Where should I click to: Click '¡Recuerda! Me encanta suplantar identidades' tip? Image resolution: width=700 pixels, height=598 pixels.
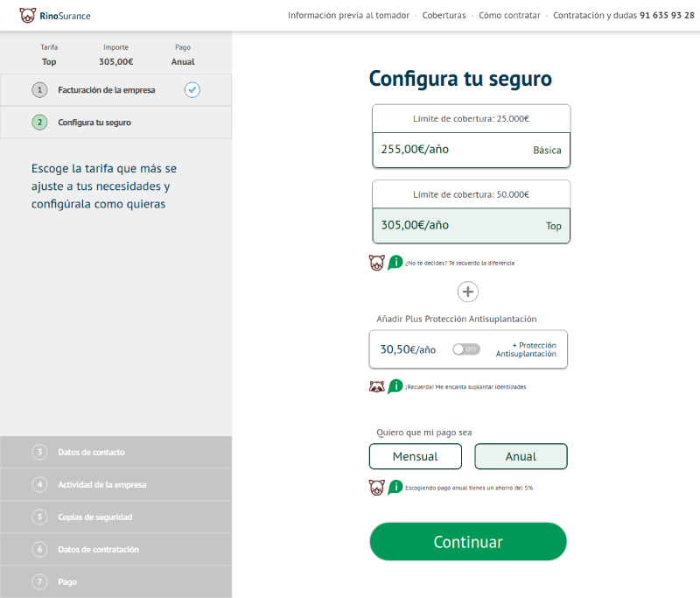point(465,387)
